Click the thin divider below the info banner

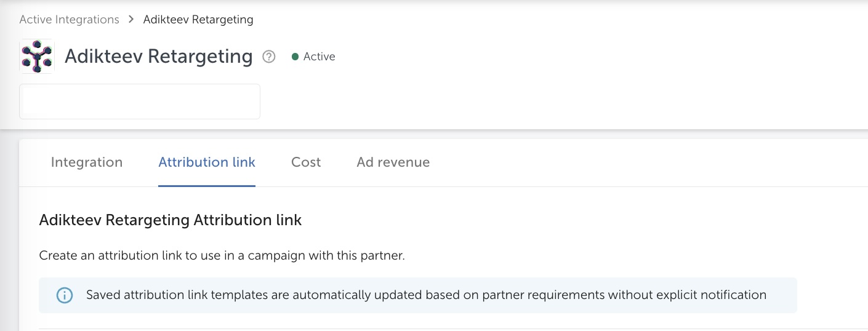[x=431, y=329]
